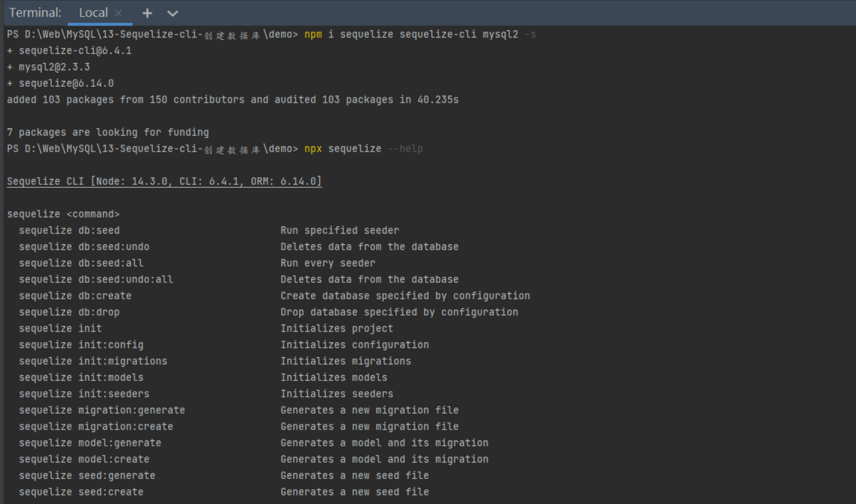This screenshot has height=504, width=856.
Task: Click the '+ mysql2@2.3.3' line
Action: click(x=48, y=67)
